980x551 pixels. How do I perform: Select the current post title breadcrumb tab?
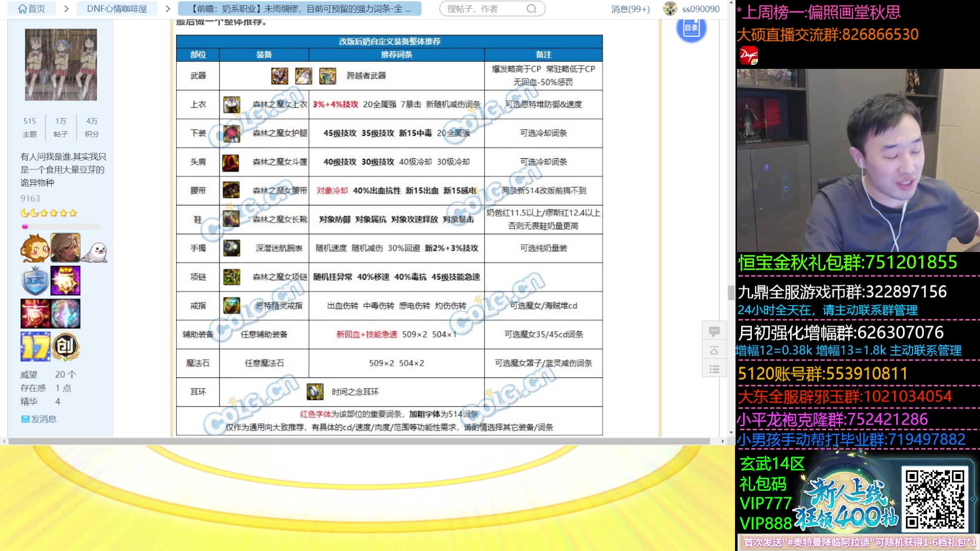tap(300, 9)
